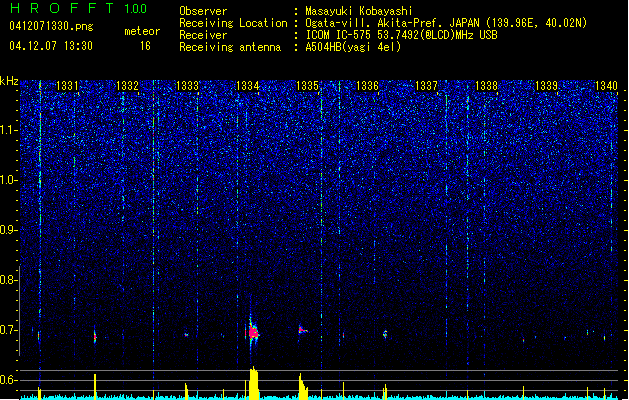629x400 pixels.
Task: Click the Observer label
Action: tap(203, 11)
